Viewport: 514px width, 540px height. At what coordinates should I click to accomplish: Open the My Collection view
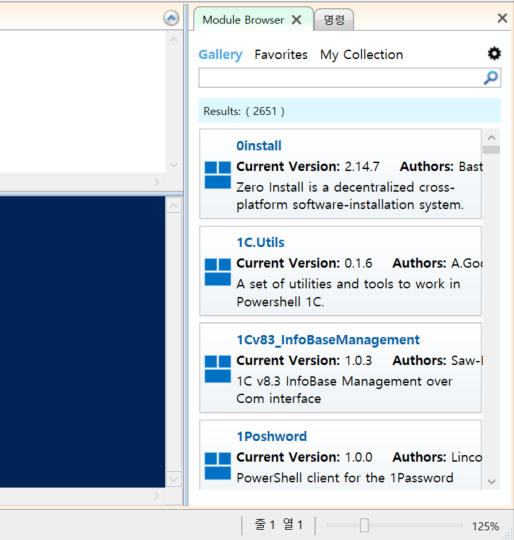pyautogui.click(x=361, y=55)
